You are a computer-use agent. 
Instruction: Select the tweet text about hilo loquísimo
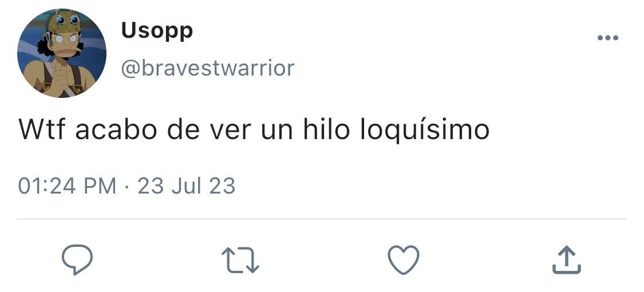click(254, 130)
